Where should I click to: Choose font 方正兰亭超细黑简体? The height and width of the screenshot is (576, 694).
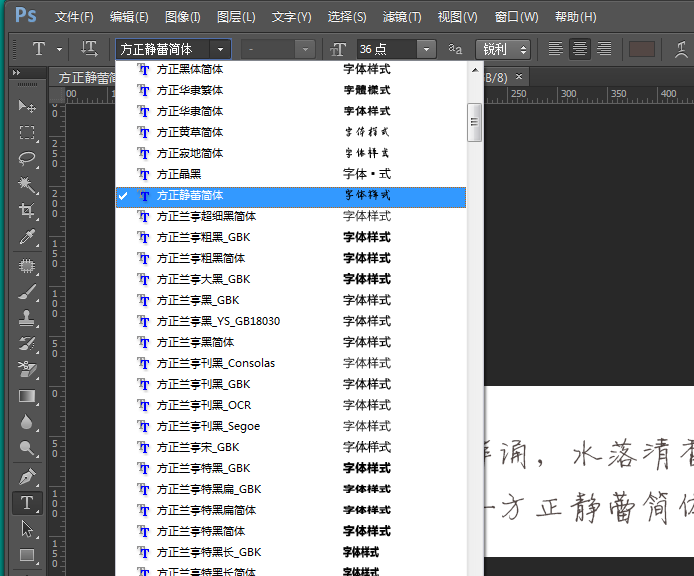click(291, 216)
